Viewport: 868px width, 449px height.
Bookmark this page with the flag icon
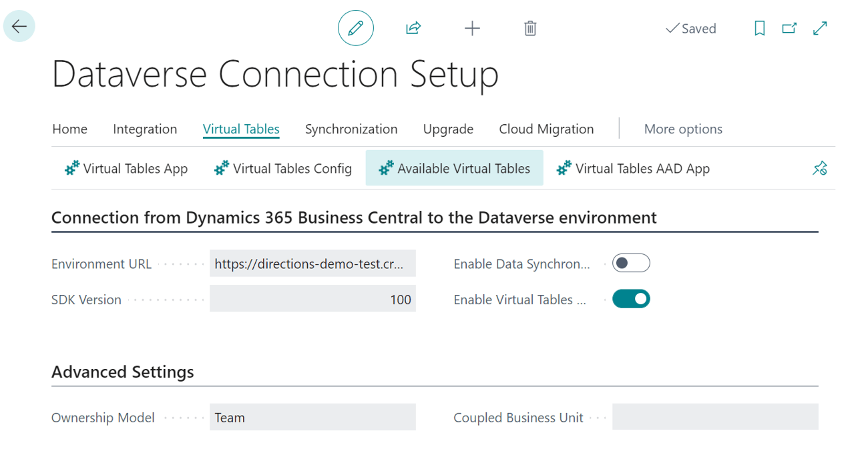pos(759,29)
